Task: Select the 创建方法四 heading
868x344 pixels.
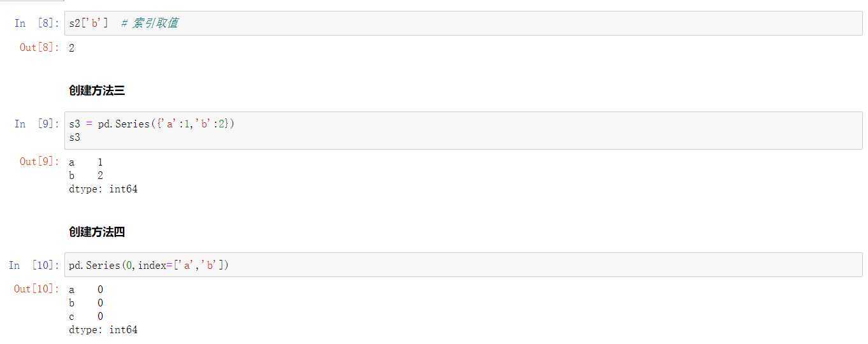Action: [x=97, y=232]
